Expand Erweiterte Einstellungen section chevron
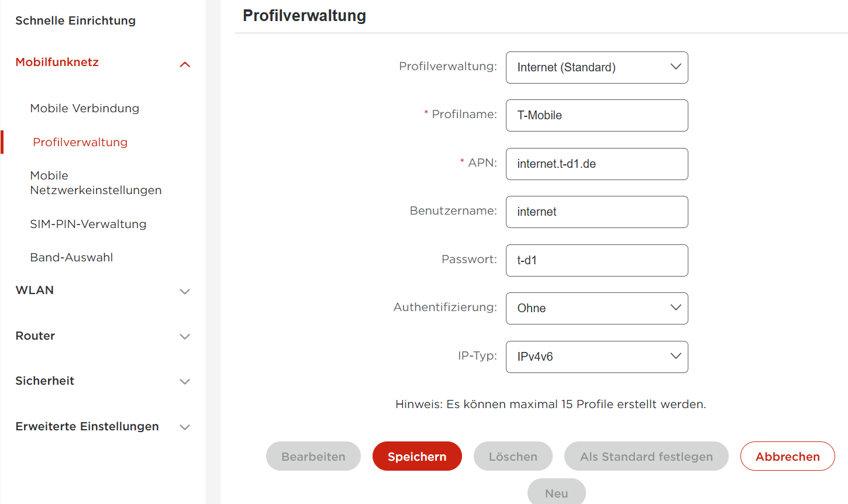Screen dimensions: 848x504 pyautogui.click(x=185, y=427)
